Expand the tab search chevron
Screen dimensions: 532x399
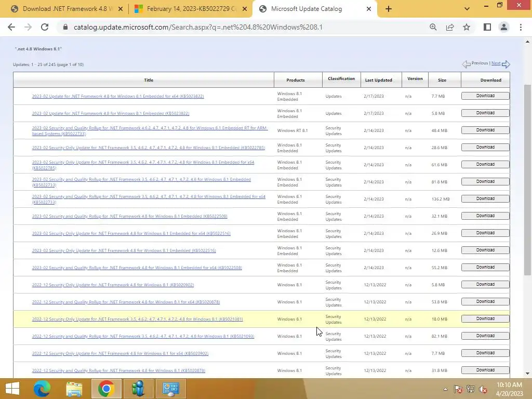pos(467,9)
